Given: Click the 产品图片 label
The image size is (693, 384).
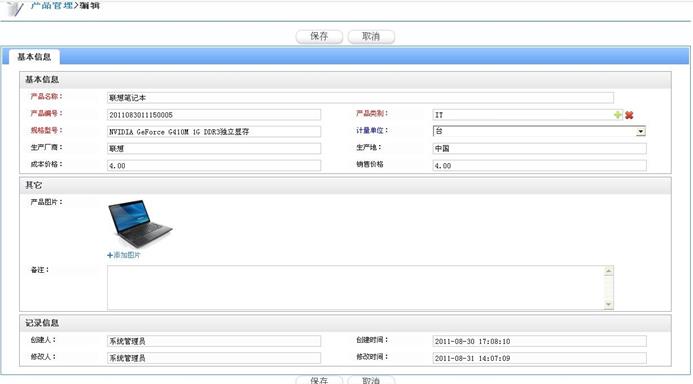Looking at the screenshot, I should pyautogui.click(x=46, y=202).
